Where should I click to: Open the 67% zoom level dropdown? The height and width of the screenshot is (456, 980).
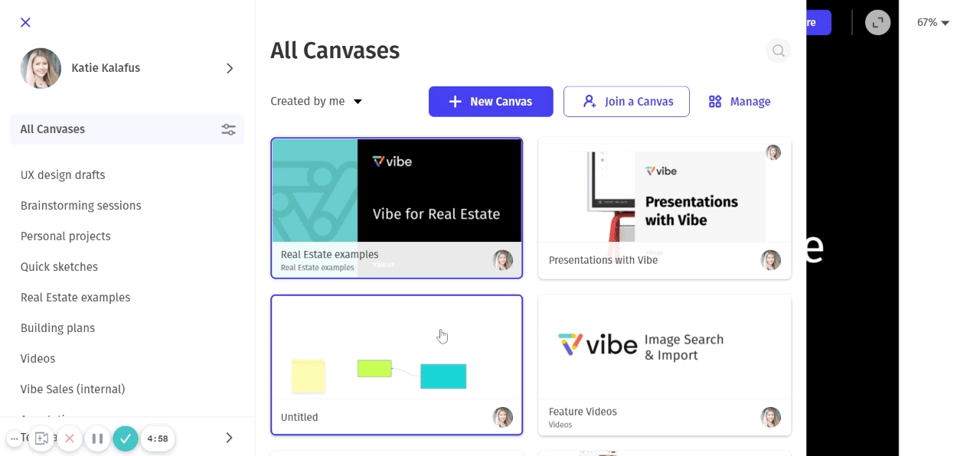[933, 23]
